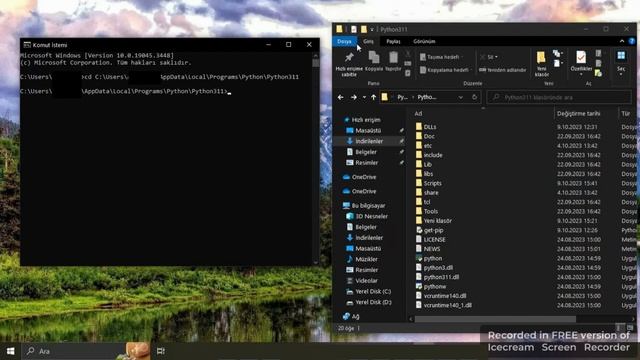Screen dimensions: 640x360
Task: Click the Python311 search box
Action: (559, 97)
